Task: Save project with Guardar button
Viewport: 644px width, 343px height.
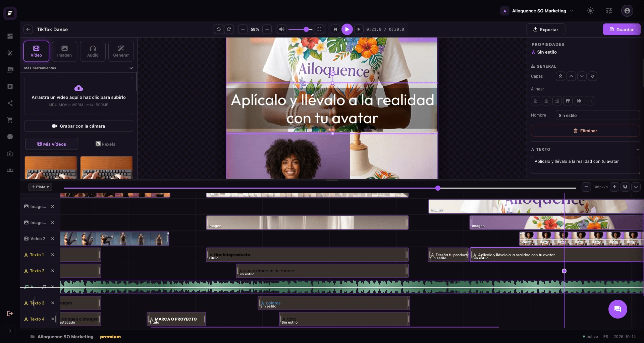Action: click(622, 29)
